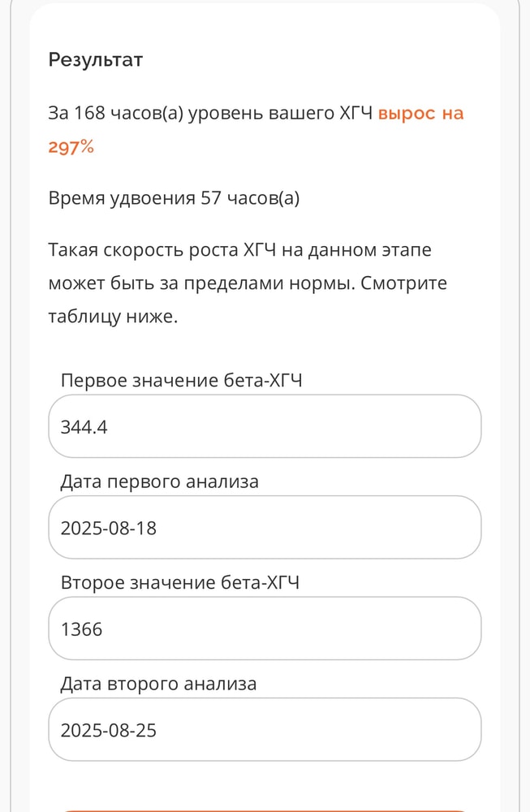
Task: Select the 'Время удвоения 57 часов(а)' line
Action: [174, 198]
